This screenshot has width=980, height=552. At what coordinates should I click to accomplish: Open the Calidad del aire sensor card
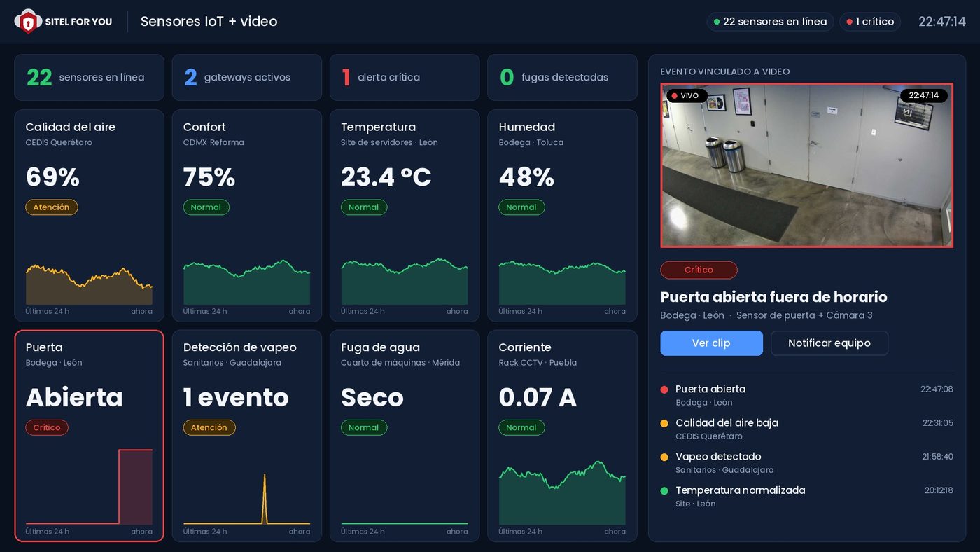(x=89, y=216)
